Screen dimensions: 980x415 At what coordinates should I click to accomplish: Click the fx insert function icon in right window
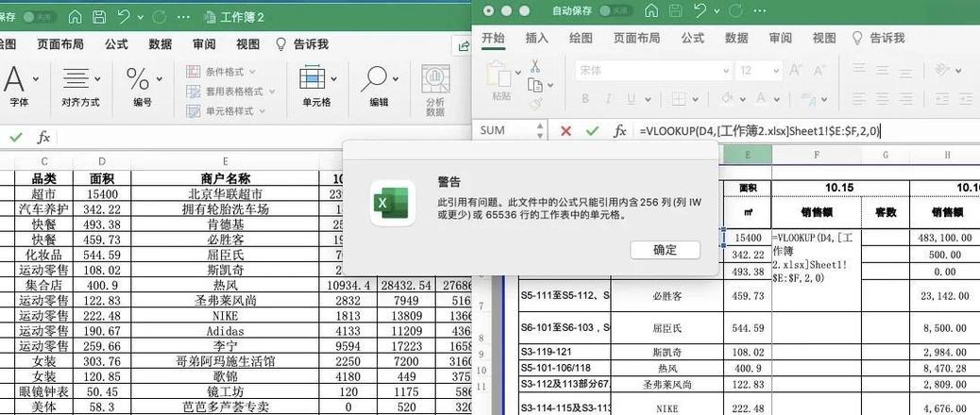pyautogui.click(x=619, y=131)
